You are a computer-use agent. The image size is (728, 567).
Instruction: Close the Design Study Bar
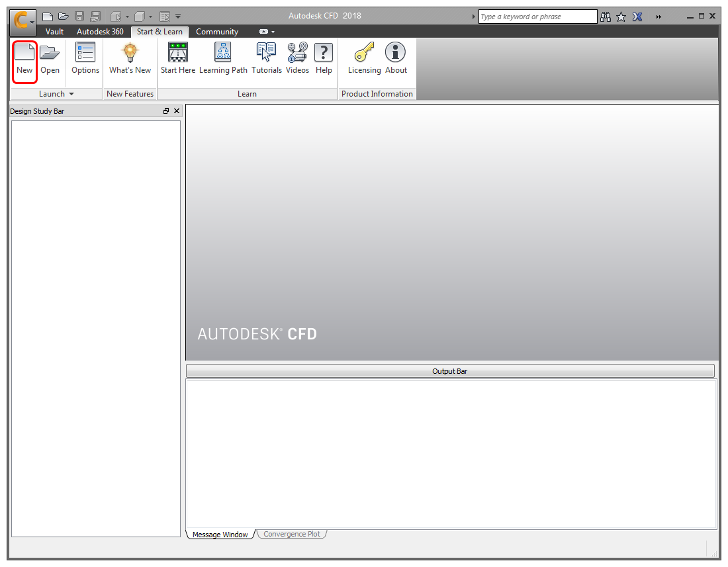point(177,111)
